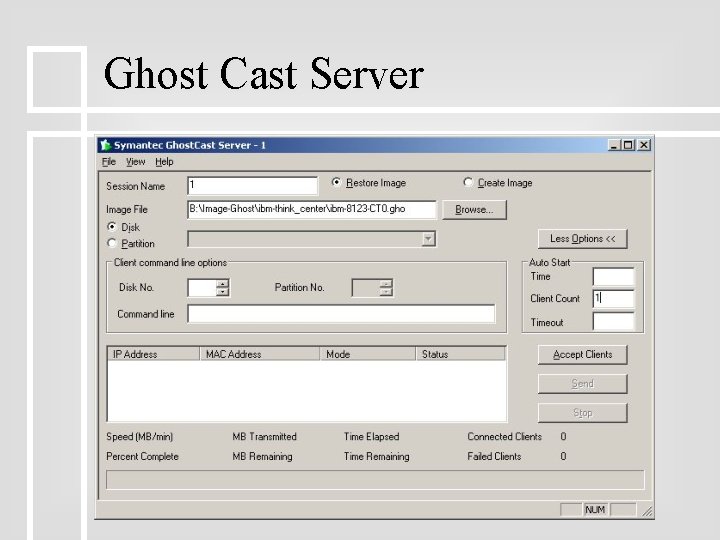
Task: Click Partition No. down spinner arrow
Action: [x=386, y=292]
